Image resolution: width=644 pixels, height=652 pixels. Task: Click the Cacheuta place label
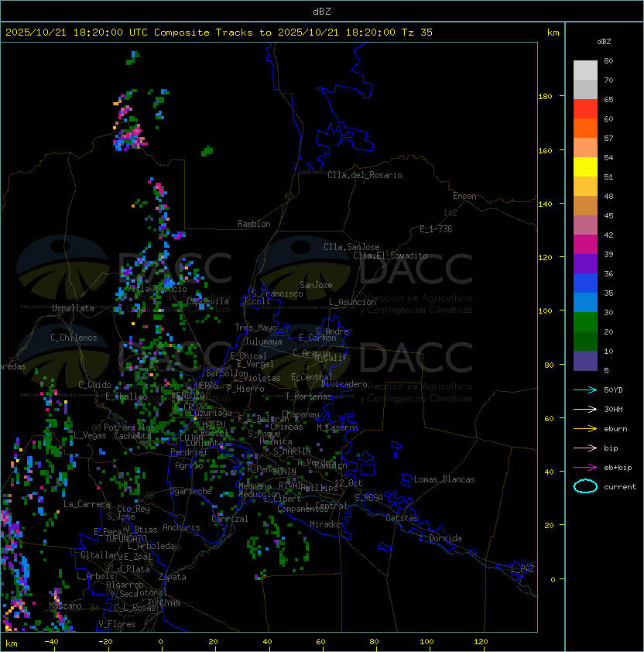pyautogui.click(x=132, y=436)
